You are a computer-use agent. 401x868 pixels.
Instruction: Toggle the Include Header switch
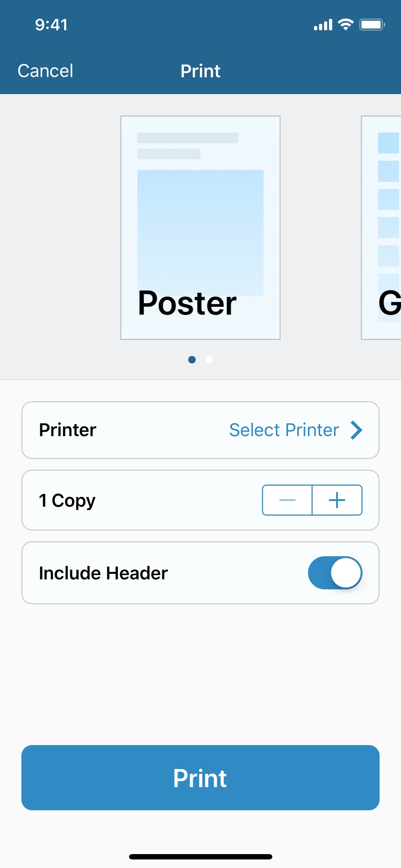tap(335, 573)
